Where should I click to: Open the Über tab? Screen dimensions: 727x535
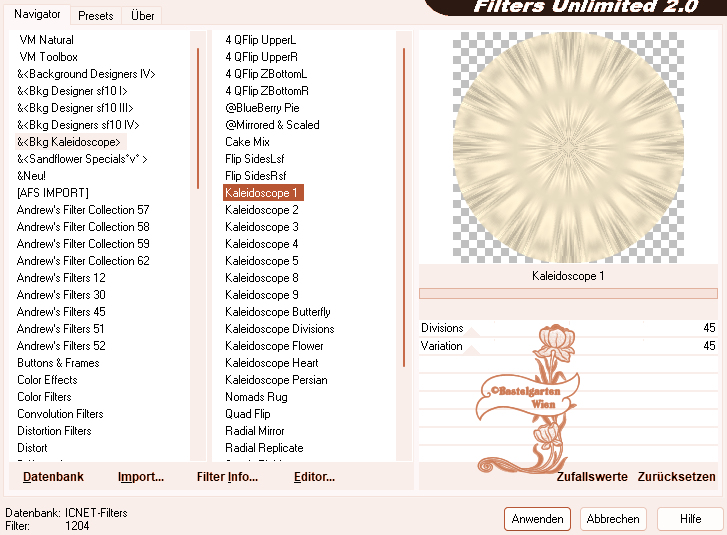[x=142, y=16]
